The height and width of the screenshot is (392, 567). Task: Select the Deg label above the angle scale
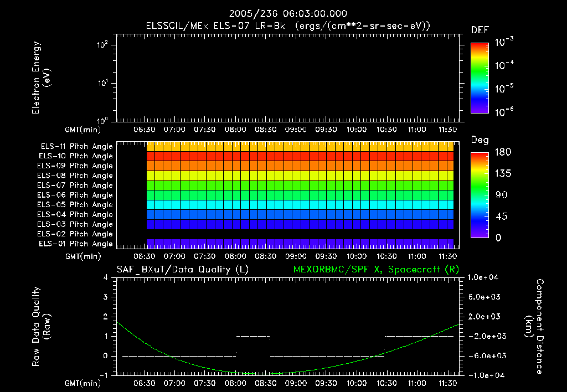point(480,140)
